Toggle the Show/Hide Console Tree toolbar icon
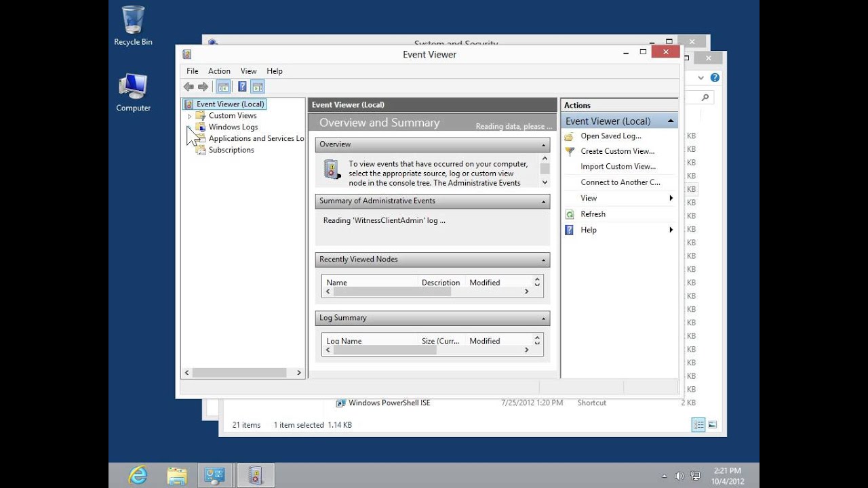The width and height of the screenshot is (868, 488). pos(223,87)
